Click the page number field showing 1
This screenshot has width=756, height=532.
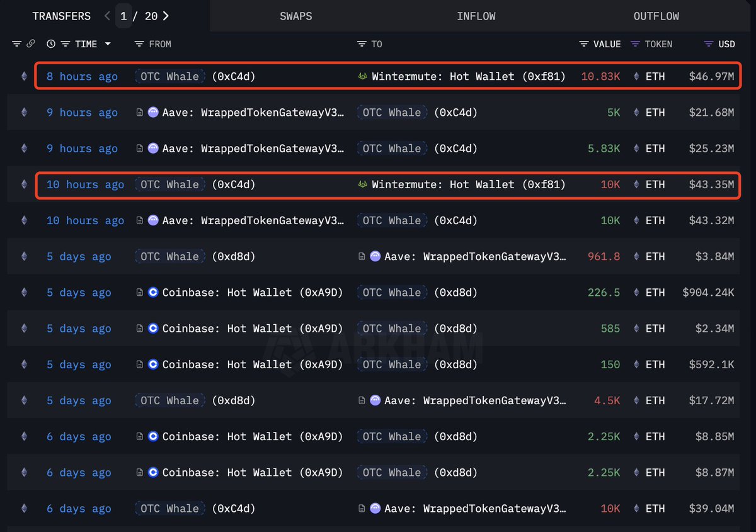[124, 16]
